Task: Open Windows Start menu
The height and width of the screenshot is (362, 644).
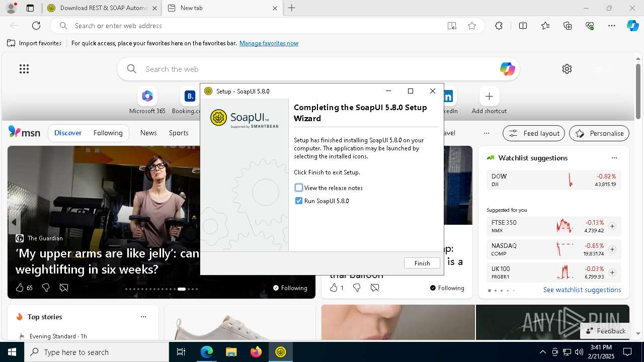Action: click(12, 352)
